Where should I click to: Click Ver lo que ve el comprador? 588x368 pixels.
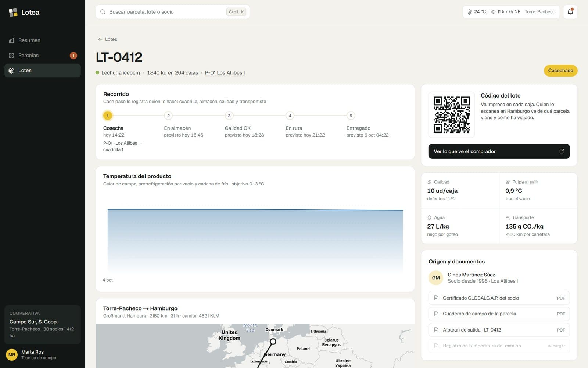click(x=499, y=151)
